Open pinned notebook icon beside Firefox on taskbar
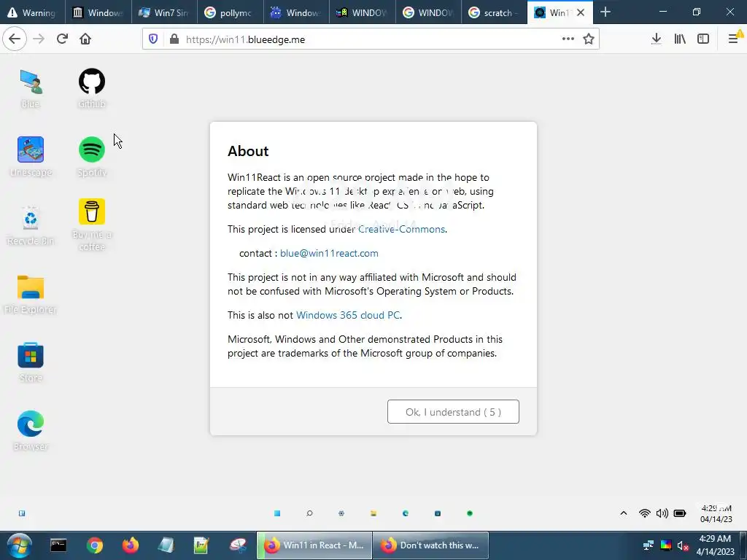 [x=166, y=545]
